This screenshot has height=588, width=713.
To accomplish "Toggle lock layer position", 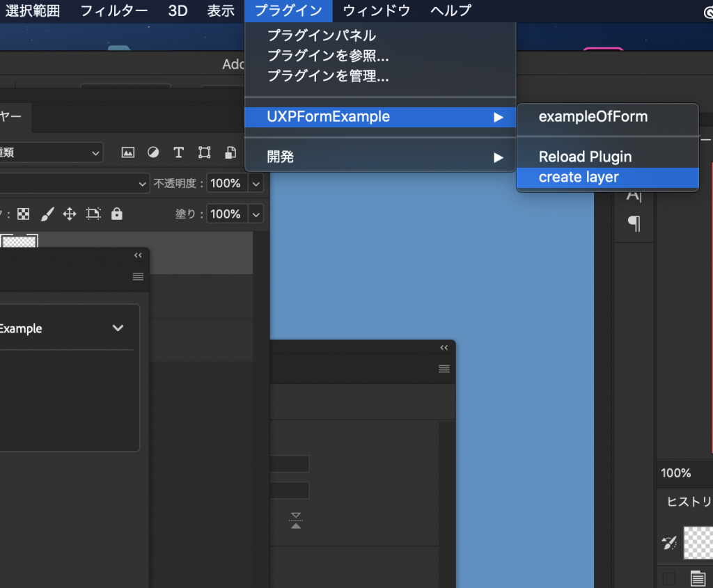I will click(x=70, y=214).
